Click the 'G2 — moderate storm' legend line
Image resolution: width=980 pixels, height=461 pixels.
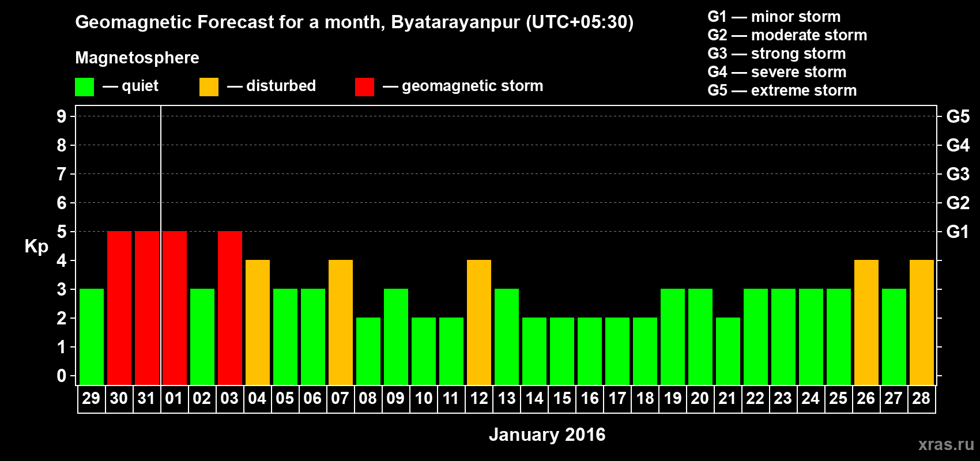(x=787, y=35)
